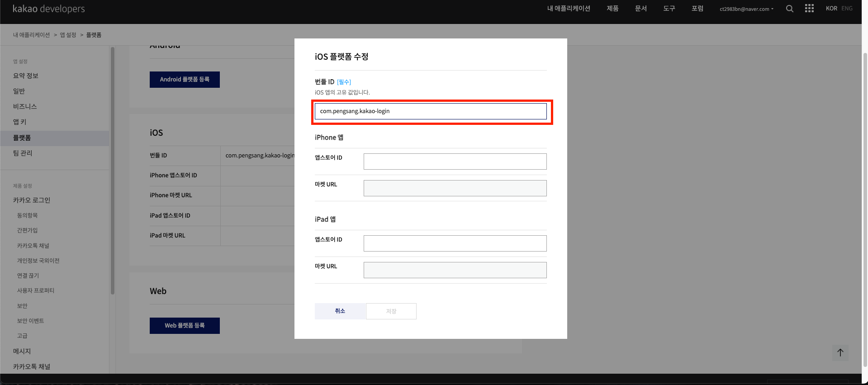This screenshot has width=868, height=385.
Task: Click iPad 마켓 URL row label
Action: pyautogui.click(x=167, y=236)
